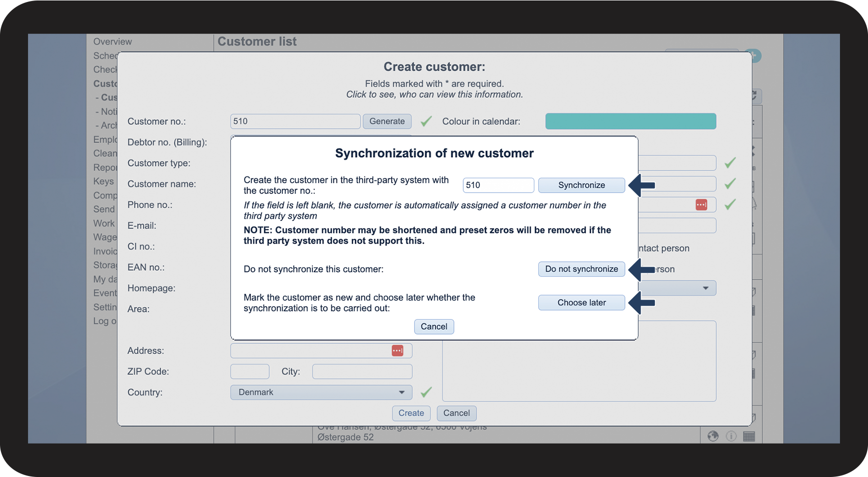Click green checkmark next to Generate button
The height and width of the screenshot is (477, 868).
coord(426,121)
